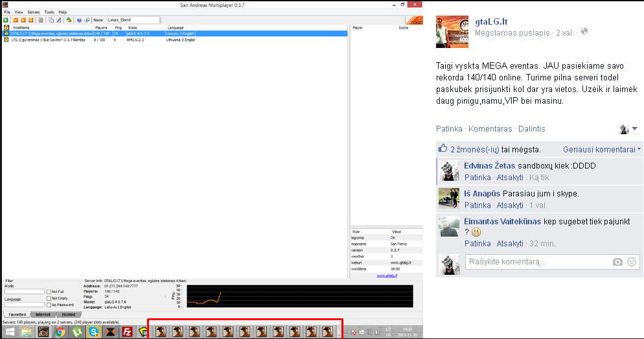Click Patinka under the main post

click(x=449, y=129)
